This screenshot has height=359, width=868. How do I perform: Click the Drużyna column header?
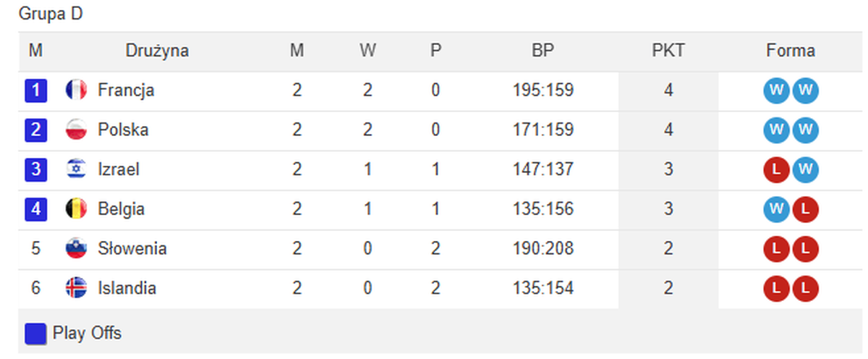point(157,51)
